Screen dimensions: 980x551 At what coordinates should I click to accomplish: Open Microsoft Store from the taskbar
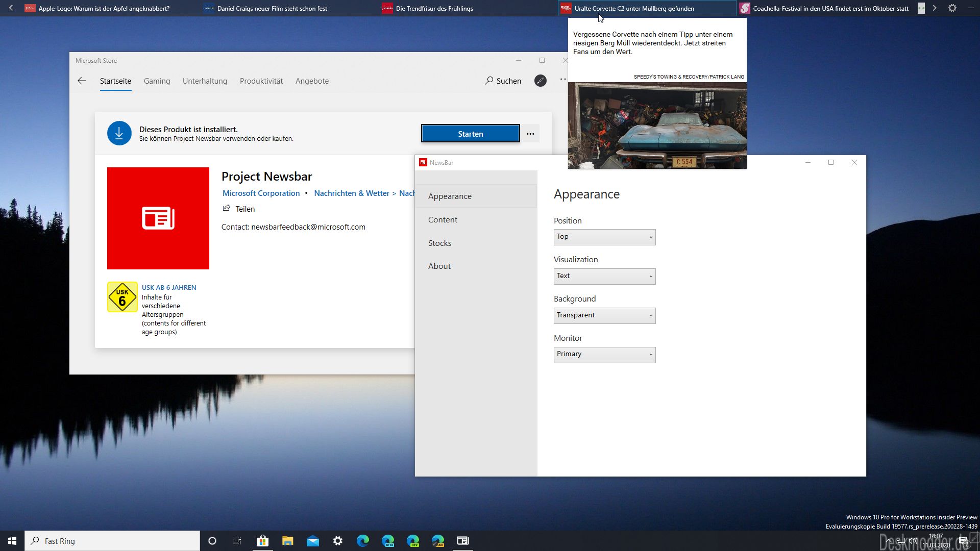(x=262, y=541)
